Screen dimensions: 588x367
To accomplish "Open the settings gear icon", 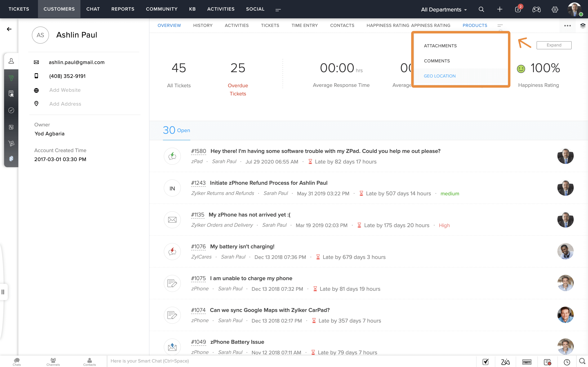I will [555, 9].
